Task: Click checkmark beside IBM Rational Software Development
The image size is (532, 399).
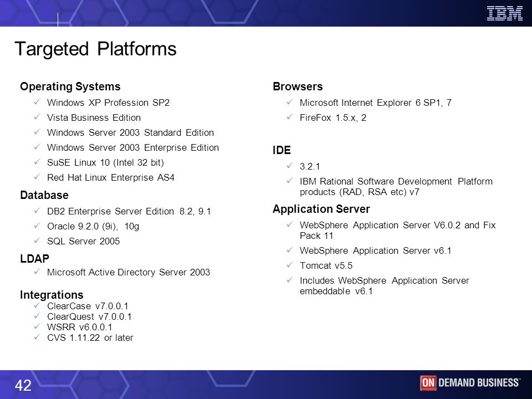Action: point(289,181)
